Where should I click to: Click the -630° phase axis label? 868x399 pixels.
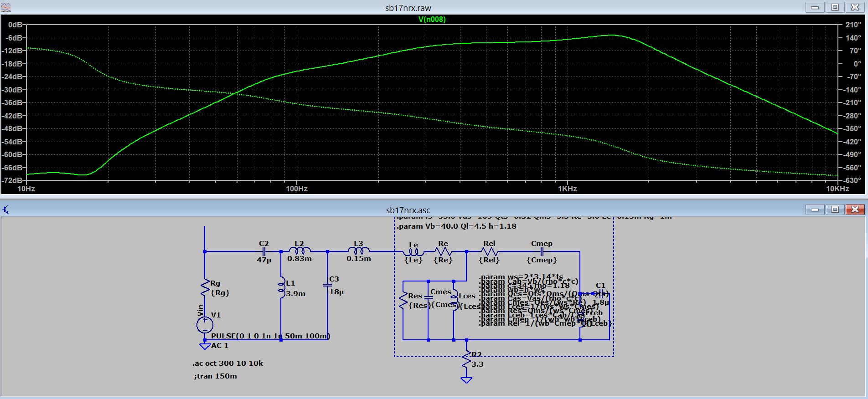point(851,181)
